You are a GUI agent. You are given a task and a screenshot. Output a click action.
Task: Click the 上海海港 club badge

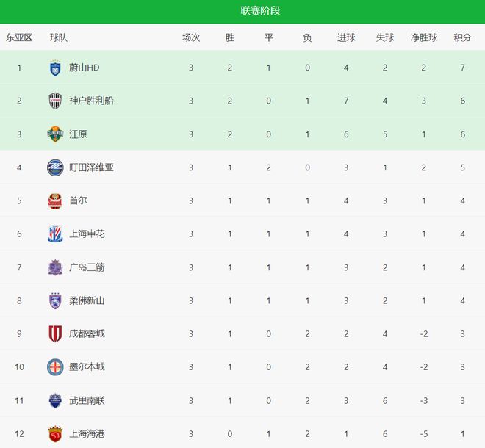click(55, 433)
